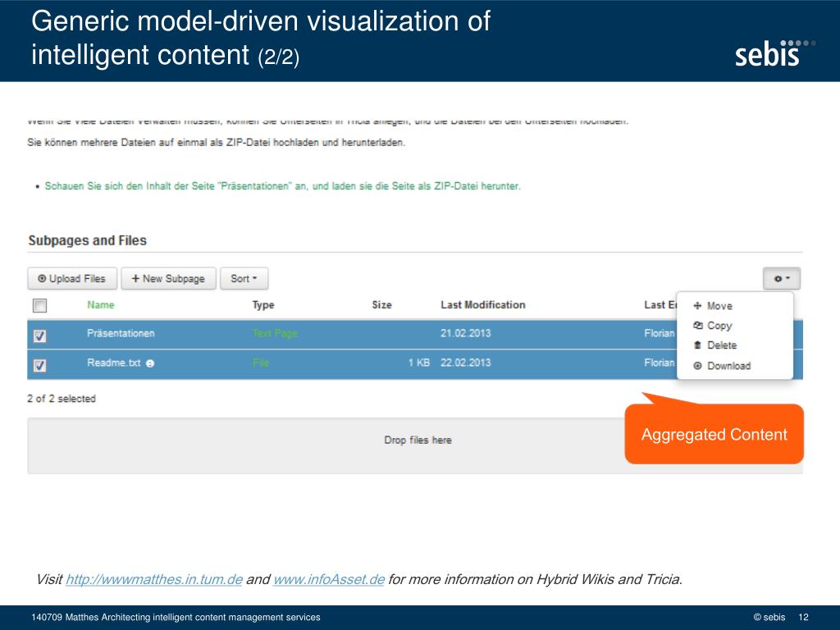Click the Copy icon in the gear menu
840x630 pixels.
pyautogui.click(x=698, y=326)
